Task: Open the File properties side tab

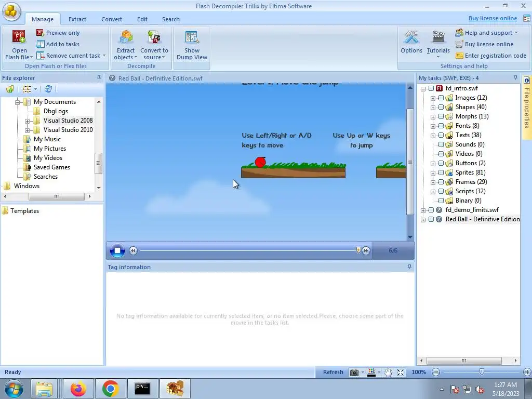Action: [527, 107]
